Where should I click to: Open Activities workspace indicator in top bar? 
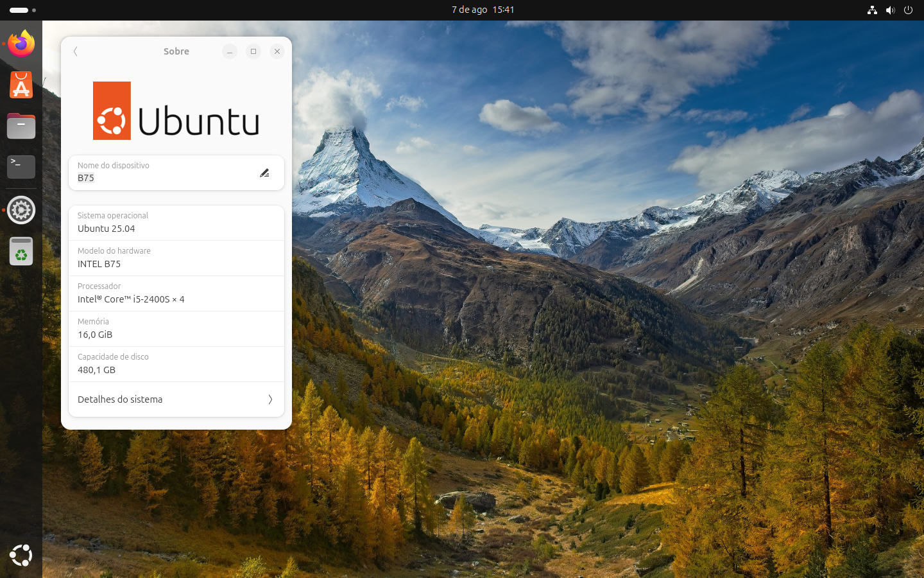(x=22, y=10)
